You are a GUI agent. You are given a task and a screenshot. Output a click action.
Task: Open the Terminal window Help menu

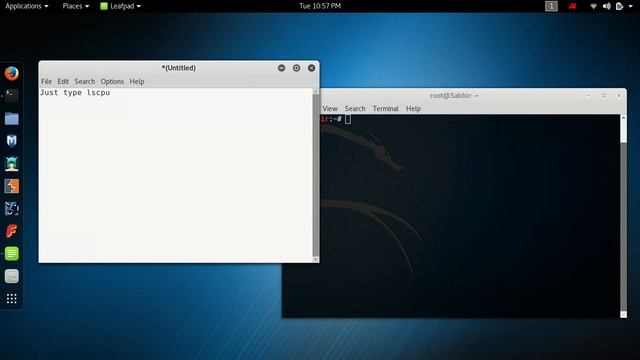pyautogui.click(x=413, y=109)
